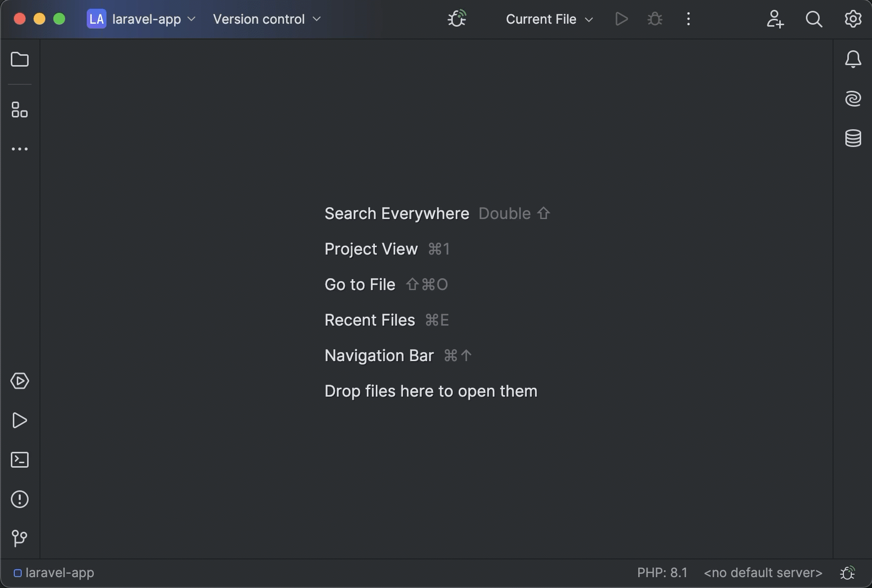Open the More Actions kebab menu
The image size is (872, 588).
(x=688, y=19)
